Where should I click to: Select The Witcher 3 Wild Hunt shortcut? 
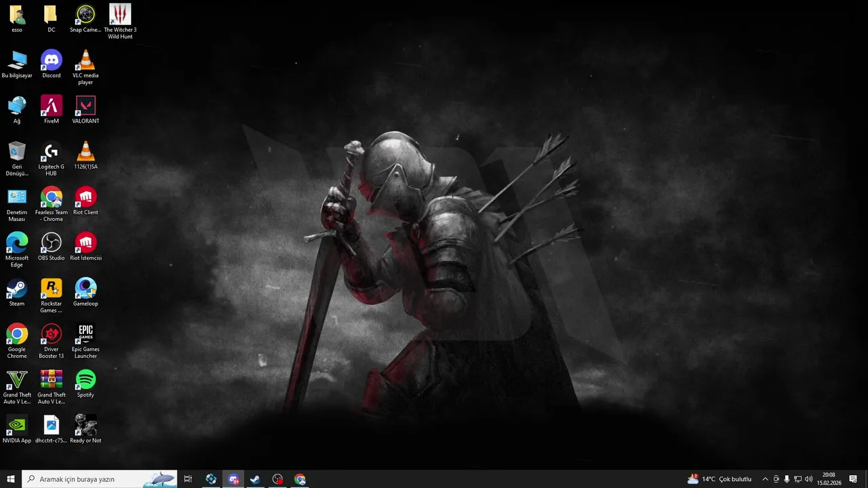tap(120, 22)
